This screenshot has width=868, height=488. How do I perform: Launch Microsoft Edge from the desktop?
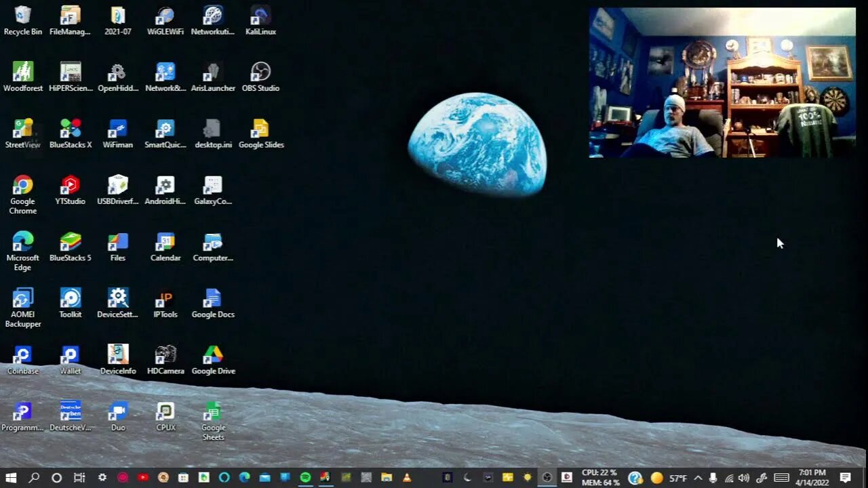point(23,251)
